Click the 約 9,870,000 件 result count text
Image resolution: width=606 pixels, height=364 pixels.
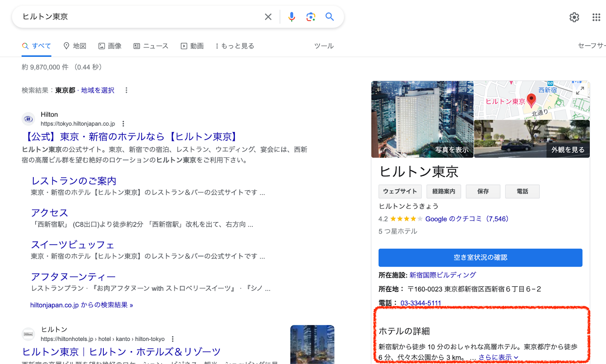pos(45,67)
